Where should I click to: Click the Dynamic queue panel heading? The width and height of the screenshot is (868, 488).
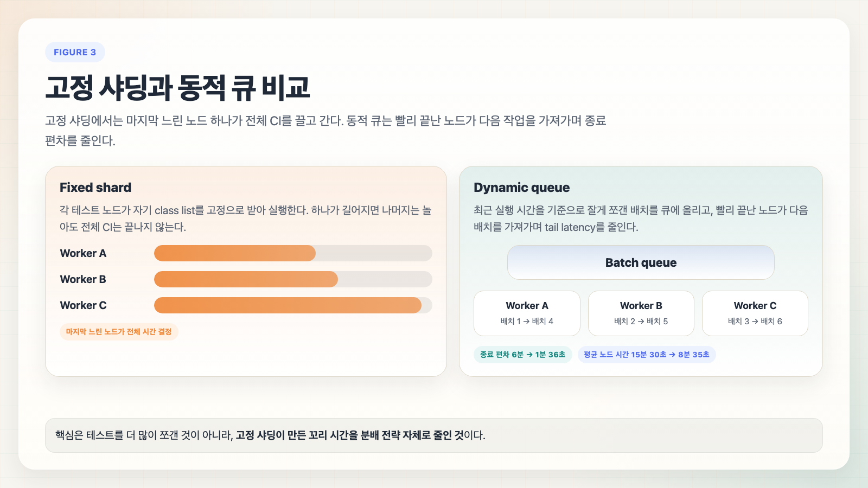(x=521, y=188)
